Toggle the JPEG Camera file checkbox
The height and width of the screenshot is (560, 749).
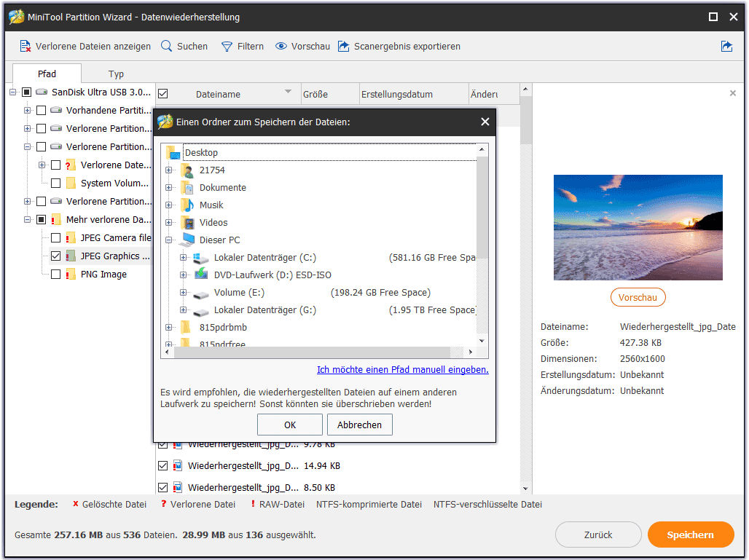55,238
